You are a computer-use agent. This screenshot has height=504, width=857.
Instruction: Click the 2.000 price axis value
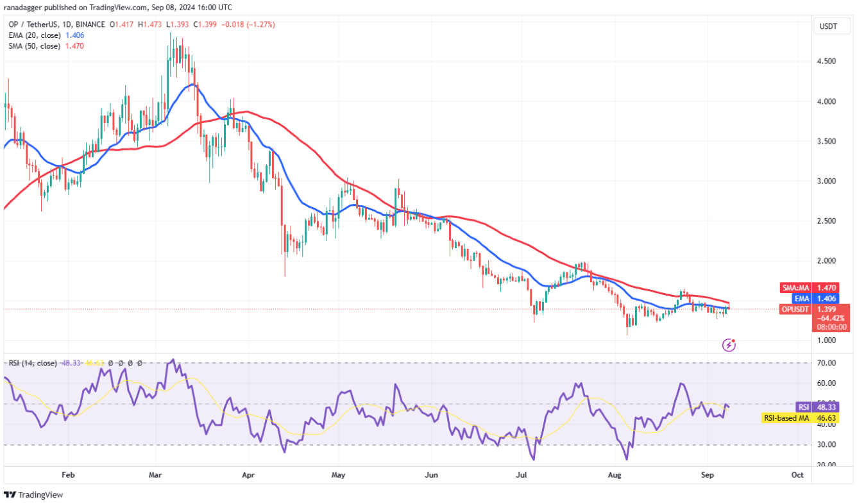(x=826, y=260)
